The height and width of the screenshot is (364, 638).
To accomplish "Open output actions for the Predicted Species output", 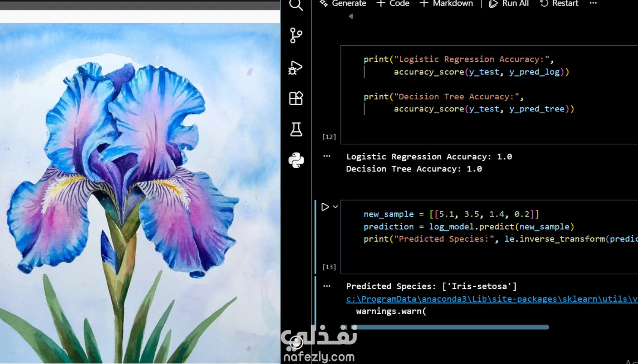I will pos(327,286).
